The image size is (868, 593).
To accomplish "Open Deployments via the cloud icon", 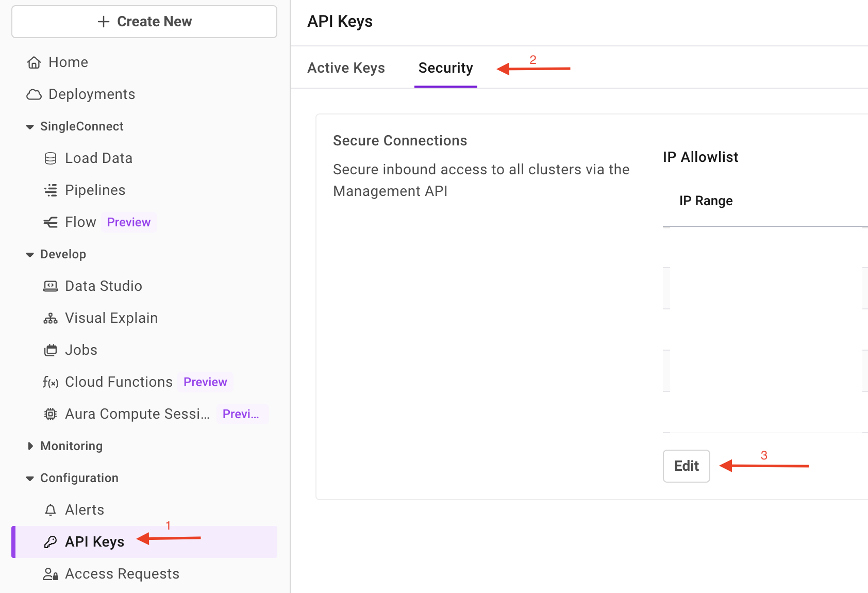I will click(x=34, y=94).
